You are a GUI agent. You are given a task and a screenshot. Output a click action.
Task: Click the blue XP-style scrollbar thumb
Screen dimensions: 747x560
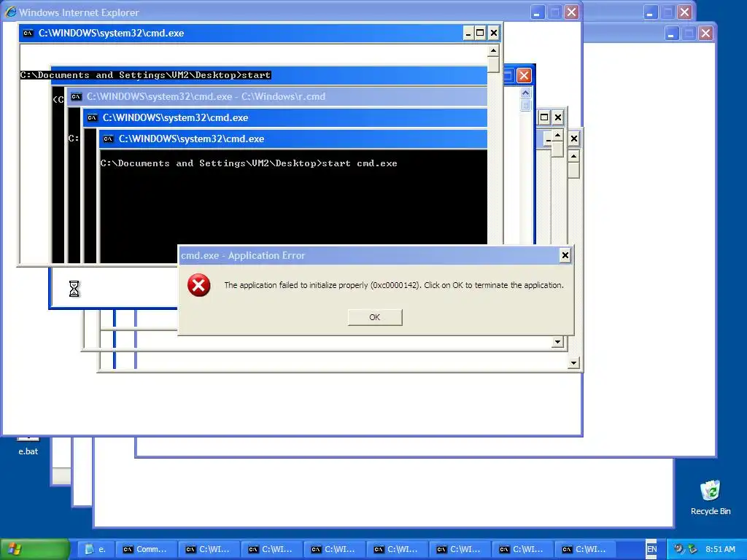click(x=525, y=105)
